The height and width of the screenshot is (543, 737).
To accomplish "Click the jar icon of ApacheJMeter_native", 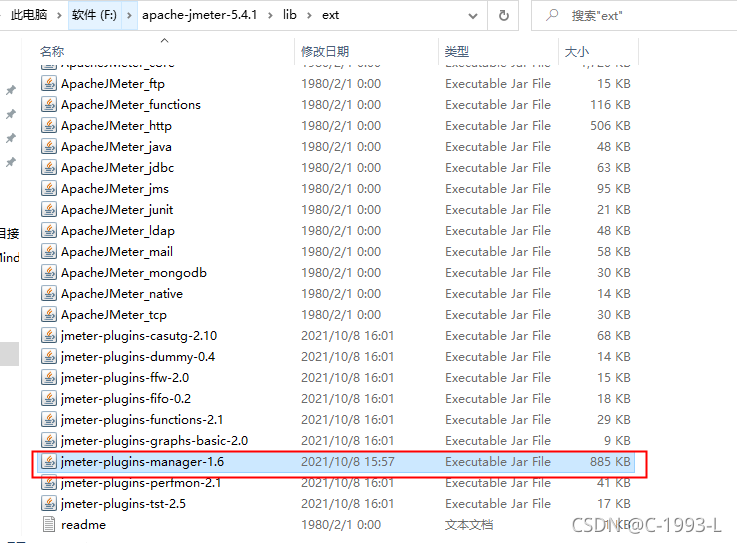I will (49, 293).
